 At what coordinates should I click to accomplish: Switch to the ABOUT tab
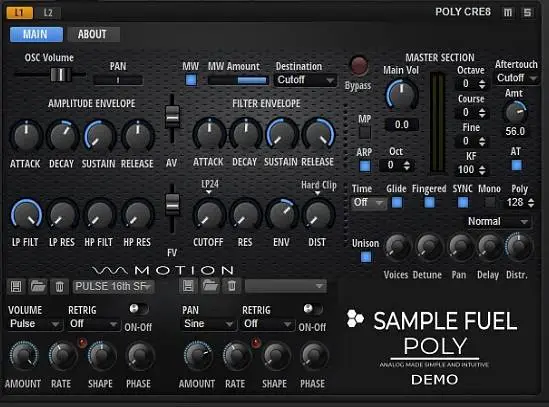tap(93, 34)
